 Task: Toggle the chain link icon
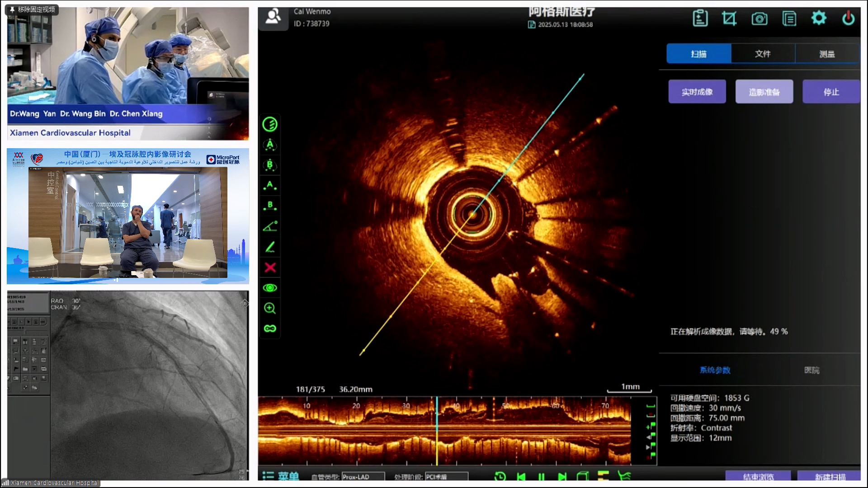[x=270, y=328]
